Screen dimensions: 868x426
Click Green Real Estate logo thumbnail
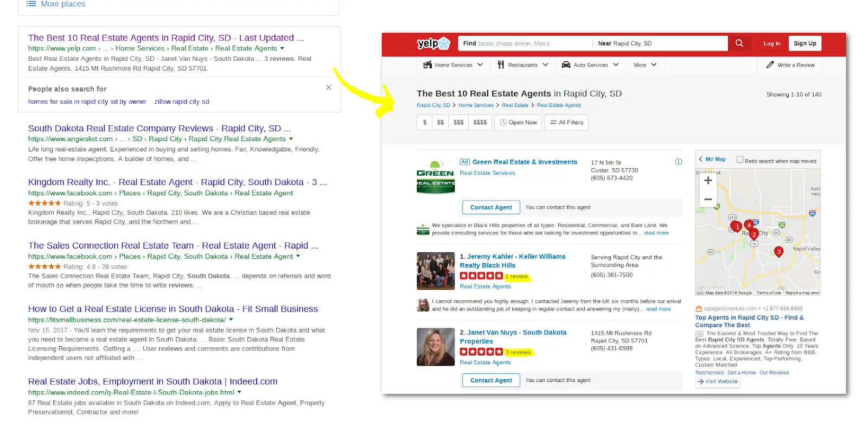[436, 175]
